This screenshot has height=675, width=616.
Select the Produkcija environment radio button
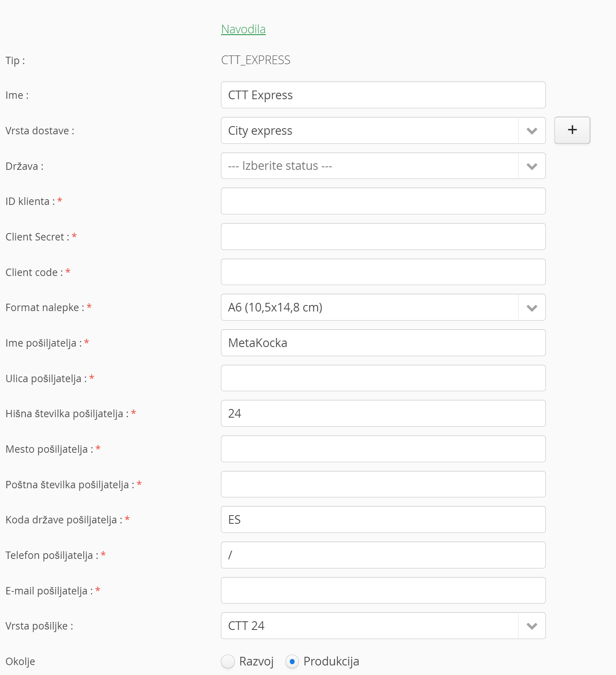[x=292, y=662]
